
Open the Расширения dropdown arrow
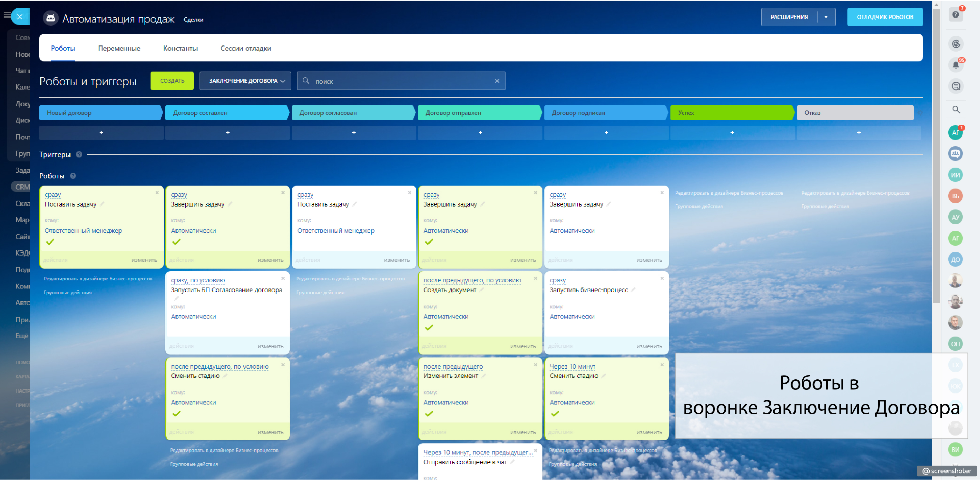coord(826,17)
